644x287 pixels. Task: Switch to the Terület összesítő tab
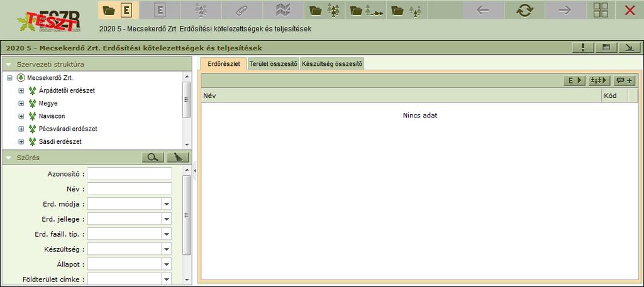point(273,64)
